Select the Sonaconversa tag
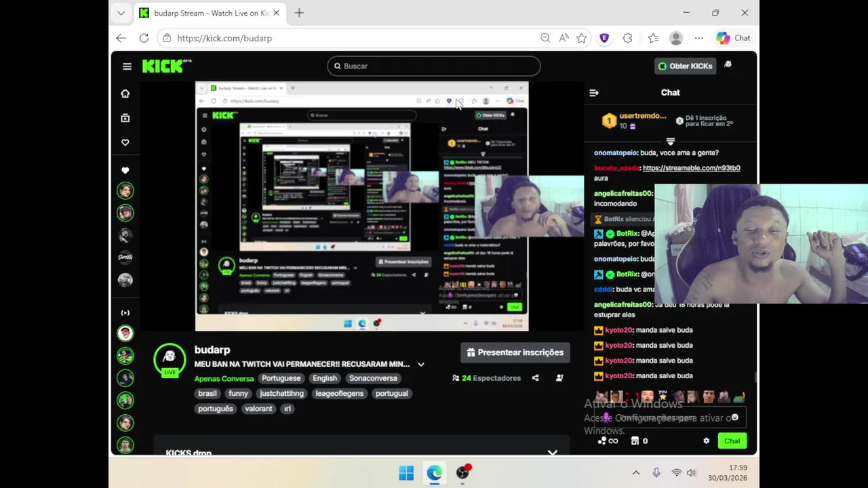Viewport: 868px width, 488px height. pyautogui.click(x=373, y=378)
